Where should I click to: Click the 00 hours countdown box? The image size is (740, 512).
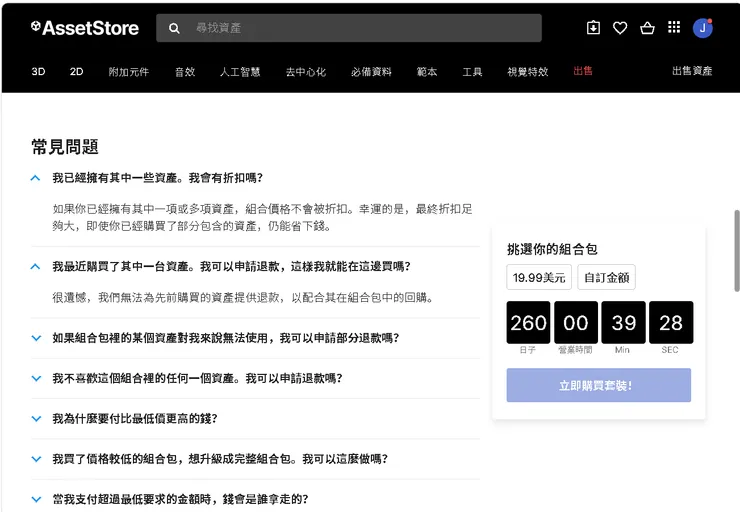576,323
